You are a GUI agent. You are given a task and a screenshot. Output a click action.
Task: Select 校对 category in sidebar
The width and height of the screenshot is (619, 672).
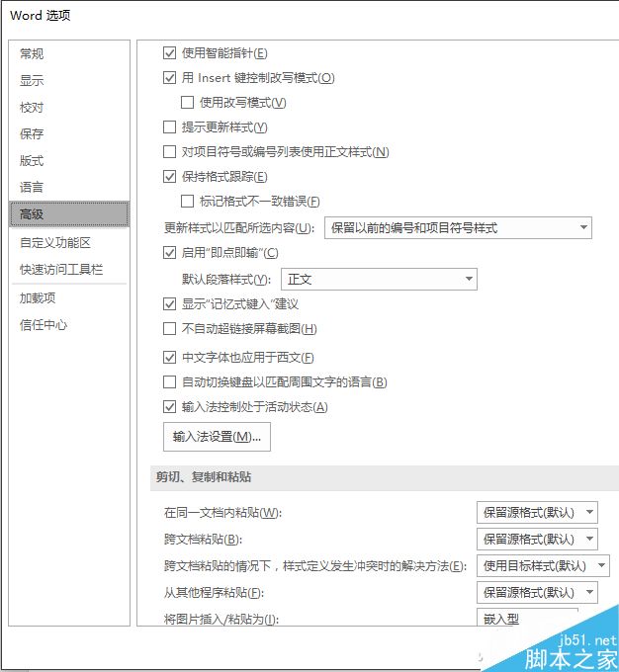[69, 108]
